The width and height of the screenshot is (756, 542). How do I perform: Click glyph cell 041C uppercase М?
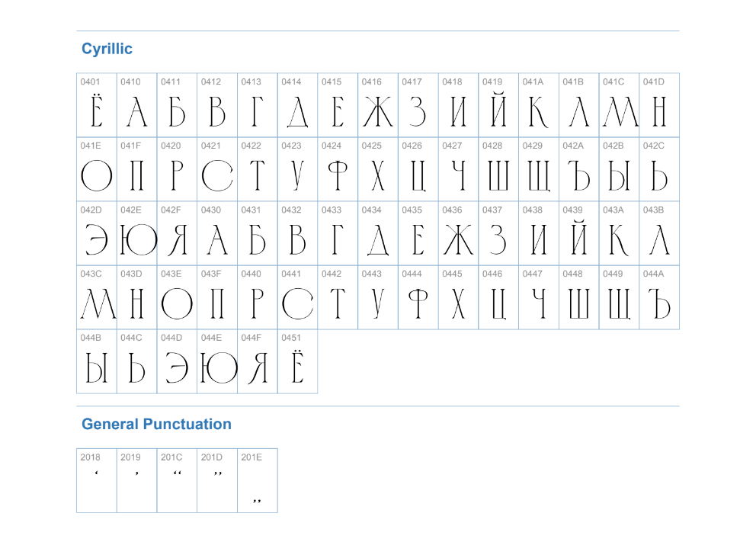point(619,106)
